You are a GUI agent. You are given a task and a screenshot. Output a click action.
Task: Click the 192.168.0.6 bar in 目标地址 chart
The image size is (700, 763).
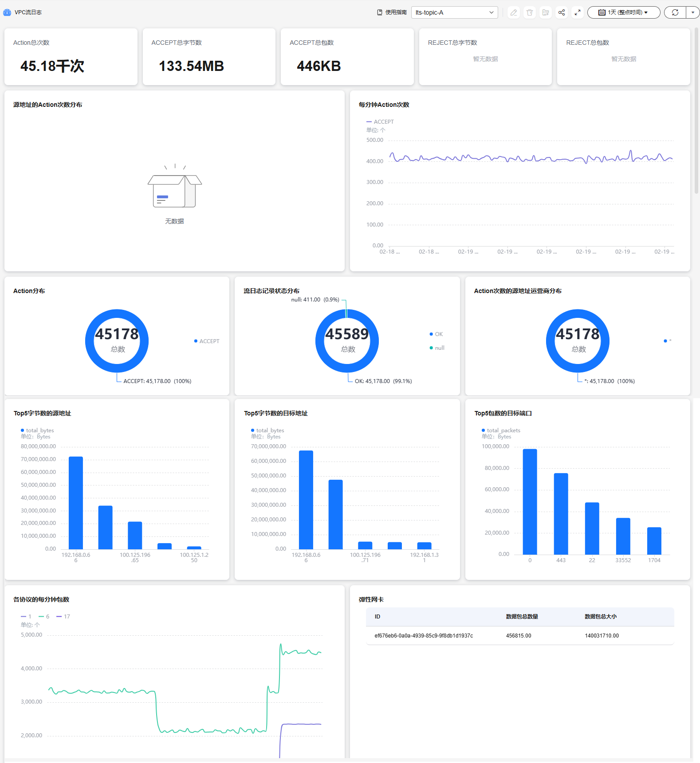[306, 500]
